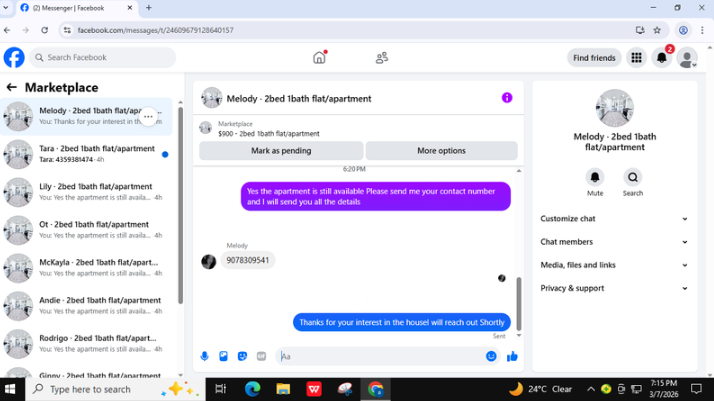Open Task View on the taskbar
714x401 pixels.
[x=220, y=389]
